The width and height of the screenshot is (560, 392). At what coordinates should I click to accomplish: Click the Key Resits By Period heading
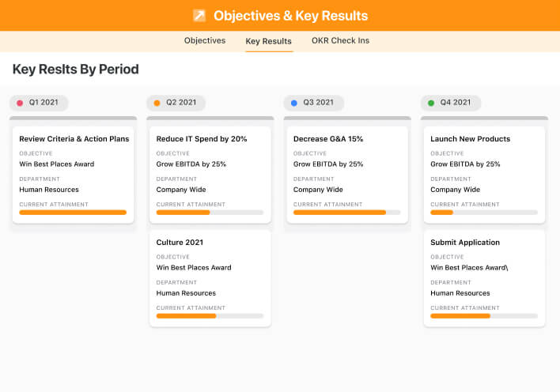pos(75,70)
